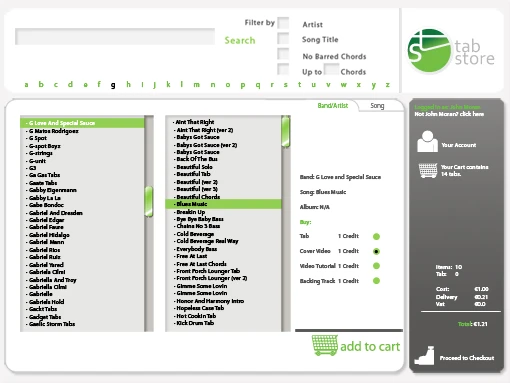This screenshot has width=510, height=383.
Task: Filter by letter b
Action: coord(41,84)
